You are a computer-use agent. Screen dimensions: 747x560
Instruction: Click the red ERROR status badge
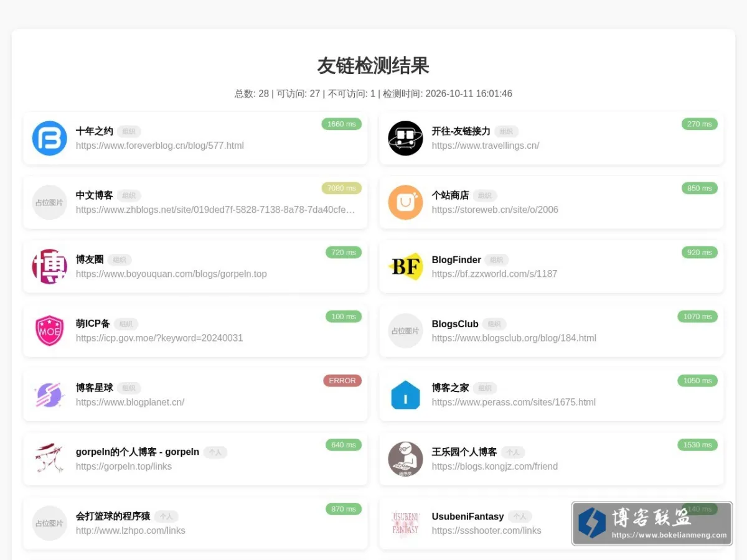point(342,380)
